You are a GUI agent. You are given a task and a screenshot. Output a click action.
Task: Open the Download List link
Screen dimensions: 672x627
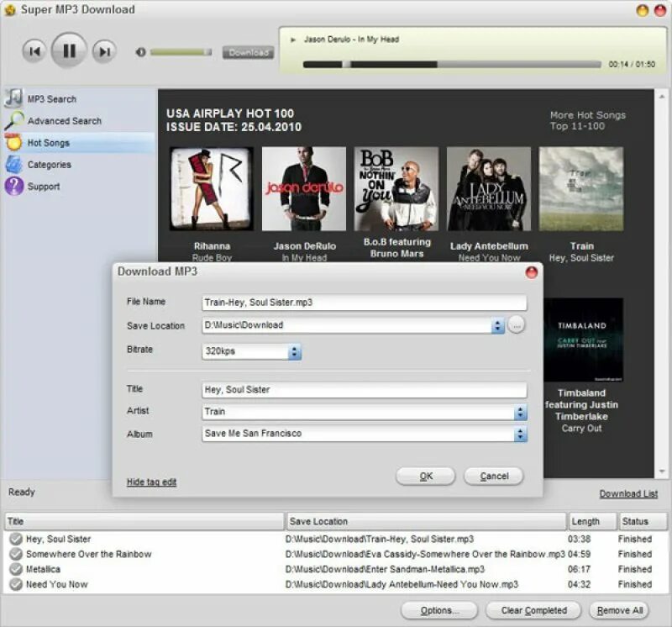pos(628,493)
